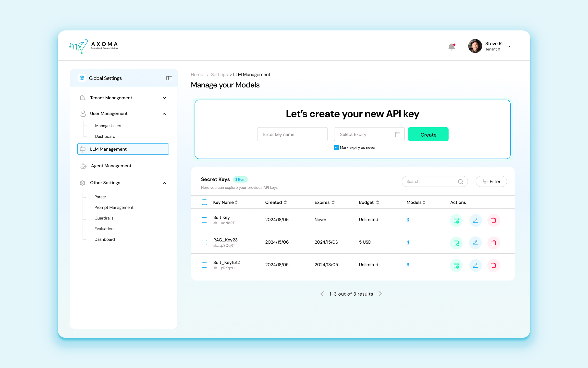
Task: Delete the Suit_Key1512 key
Action: (x=493, y=265)
